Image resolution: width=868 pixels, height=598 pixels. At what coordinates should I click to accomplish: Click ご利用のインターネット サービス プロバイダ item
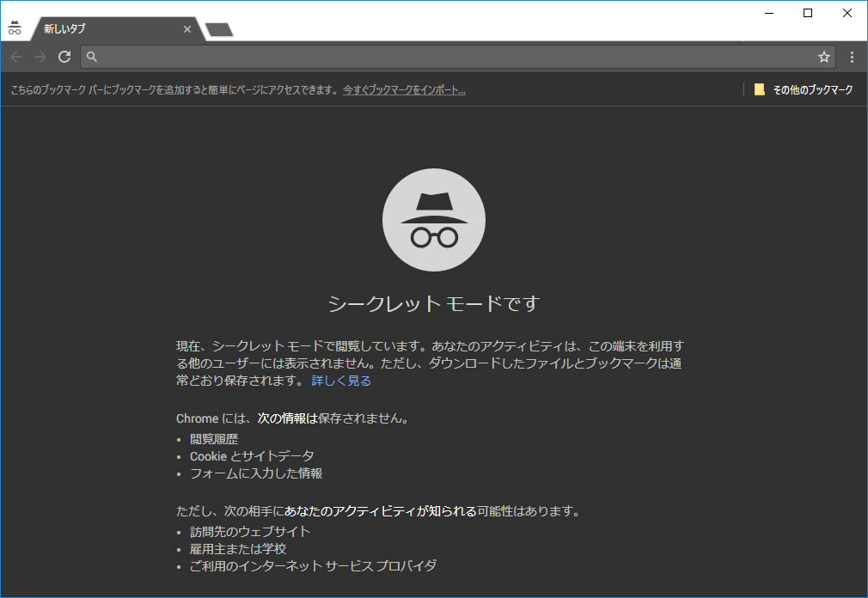coord(314,566)
